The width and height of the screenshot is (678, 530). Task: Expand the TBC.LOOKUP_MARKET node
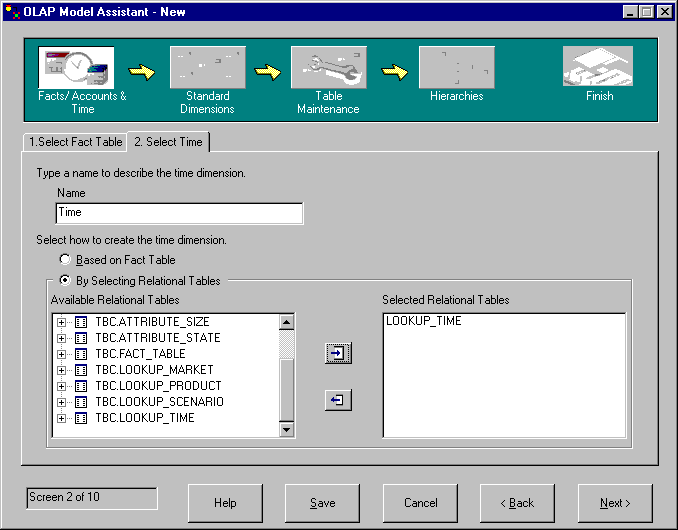[x=61, y=370]
